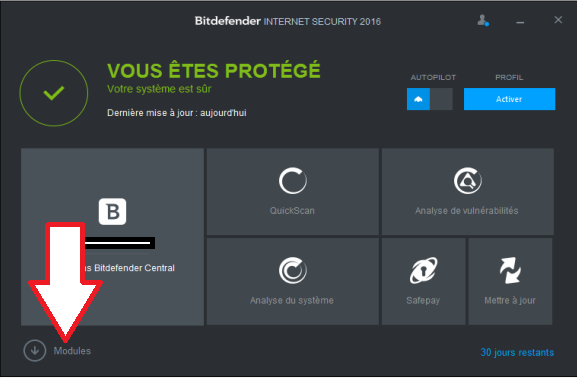Click the Bitdefender B logo tile
The height and width of the screenshot is (378, 577).
click(x=112, y=212)
